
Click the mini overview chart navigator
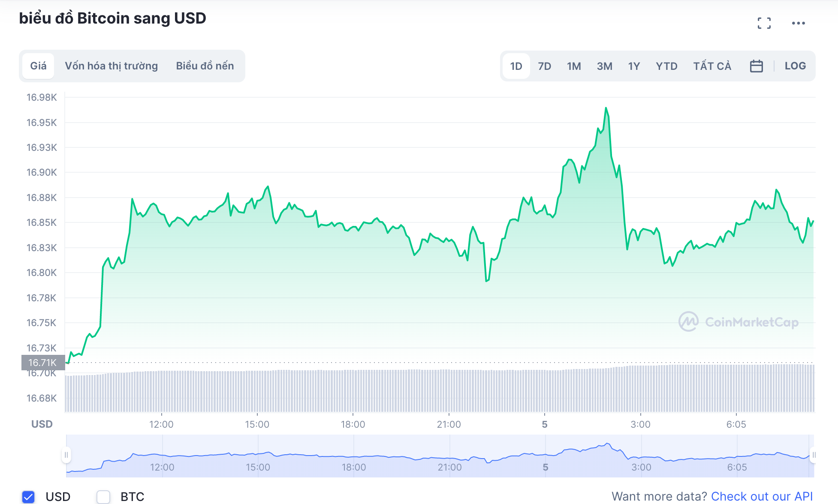tap(440, 456)
